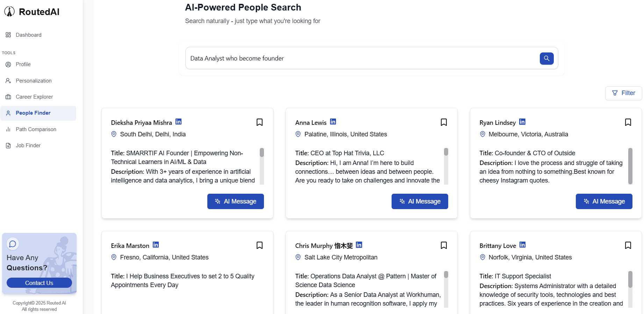Open the People Finder sidebar icon
Image resolution: width=644 pixels, height=314 pixels.
[x=8, y=113]
